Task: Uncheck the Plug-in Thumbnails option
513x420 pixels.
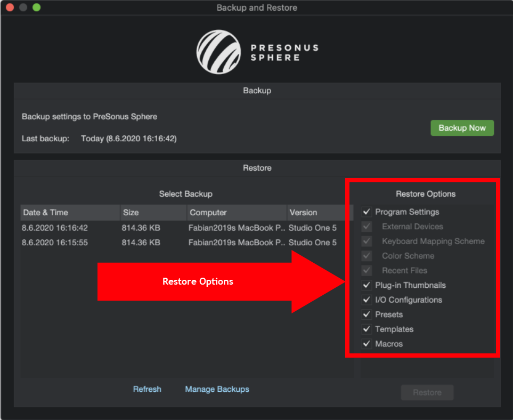Action: 367,285
